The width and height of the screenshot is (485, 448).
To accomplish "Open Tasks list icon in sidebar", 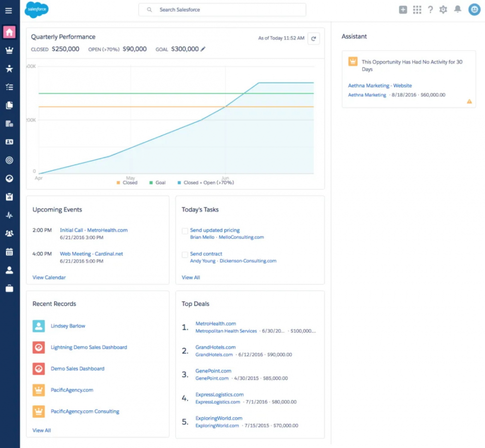I will pos(9,87).
